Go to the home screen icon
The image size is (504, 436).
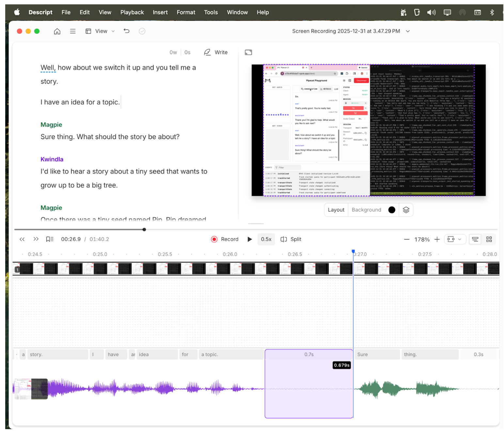pos(57,31)
